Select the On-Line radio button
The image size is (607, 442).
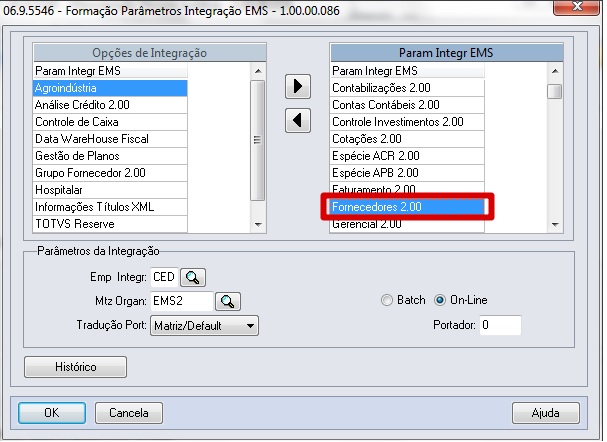(440, 300)
